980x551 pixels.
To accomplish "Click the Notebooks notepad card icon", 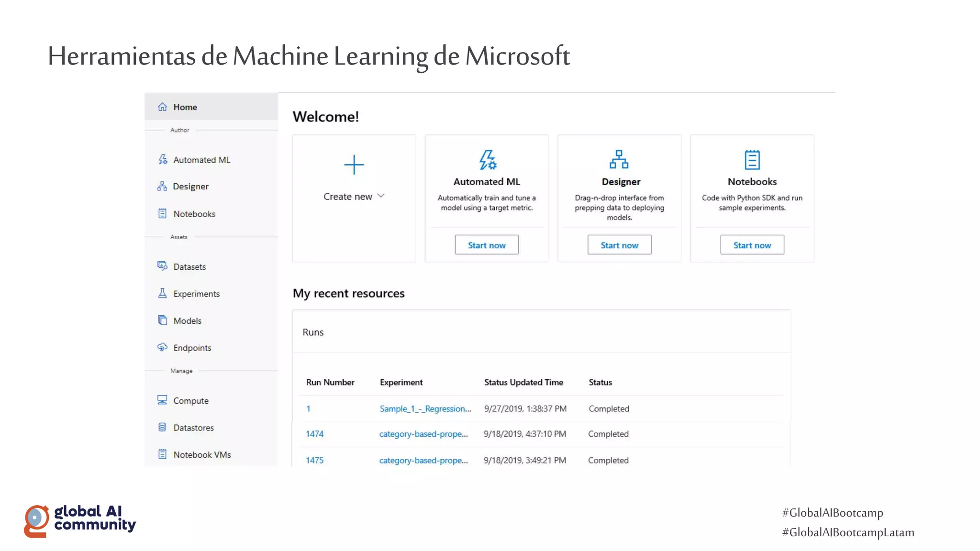I will tap(752, 160).
